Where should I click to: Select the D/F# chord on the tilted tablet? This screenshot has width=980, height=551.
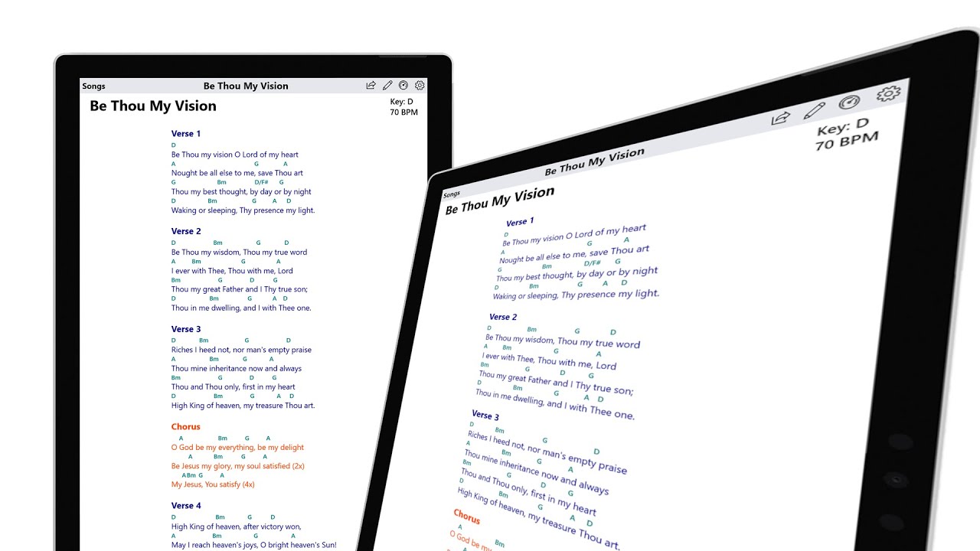point(593,262)
